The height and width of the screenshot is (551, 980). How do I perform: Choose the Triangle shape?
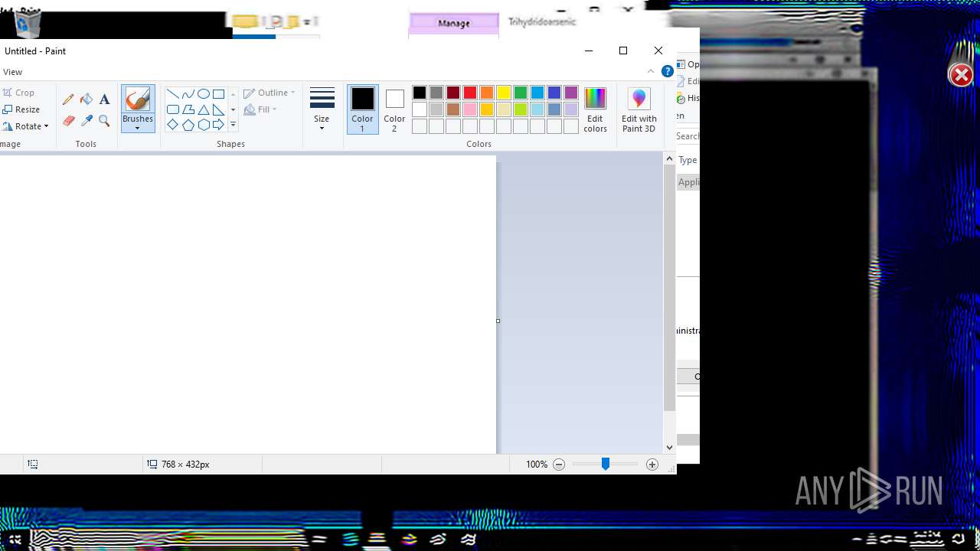tap(204, 109)
